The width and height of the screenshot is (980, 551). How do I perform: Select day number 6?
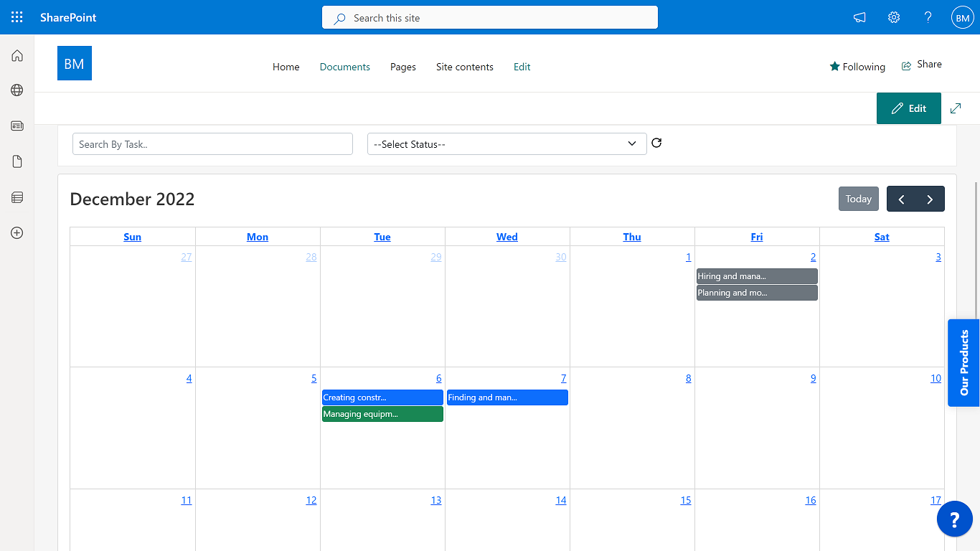click(x=439, y=378)
